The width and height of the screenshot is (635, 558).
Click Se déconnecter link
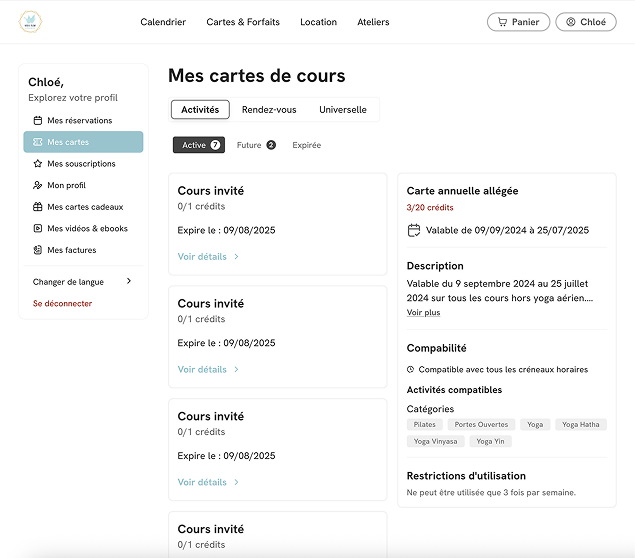pos(62,303)
